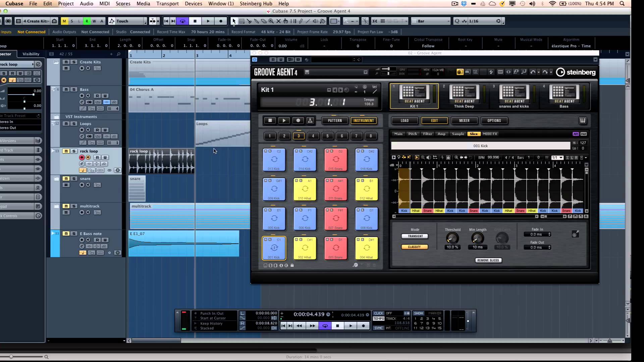Click the Stop button in top toolbar
This screenshot has height=362, width=644.
[x=195, y=21]
